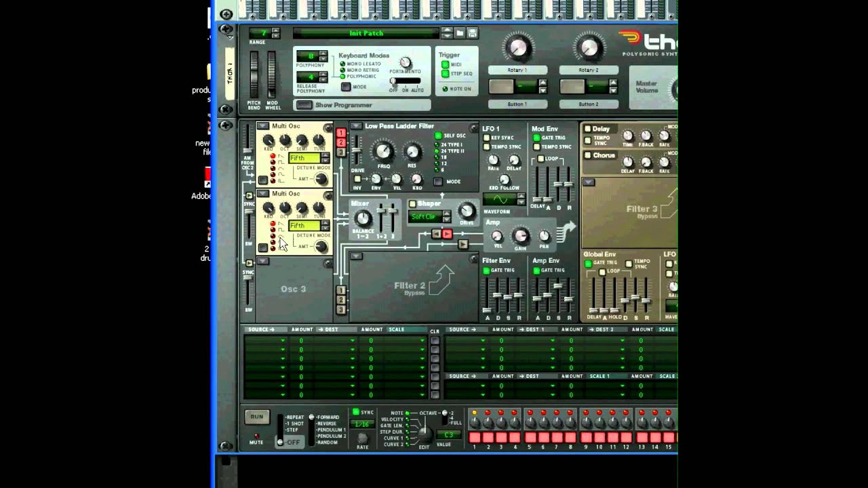Click the LFO 1 KBD Follow knob
The width and height of the screenshot is (868, 488).
pos(504,180)
